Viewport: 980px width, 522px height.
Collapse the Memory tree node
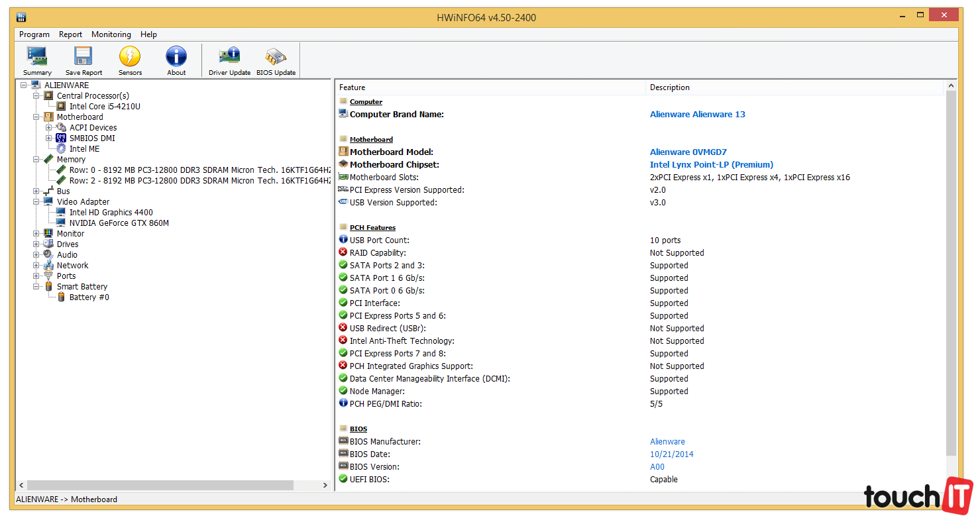tap(36, 160)
